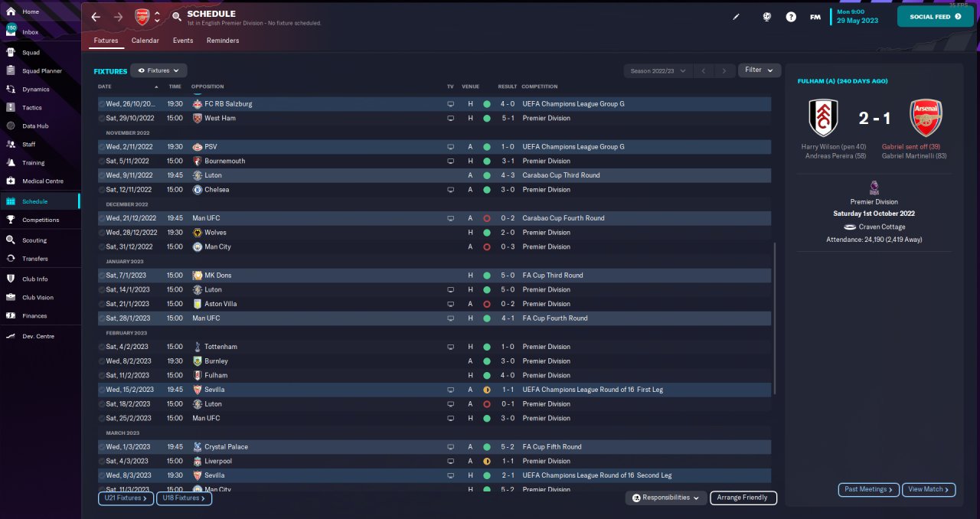Screen dimensions: 980x519
Task: Open the Inbox in the sidebar
Action: [31, 32]
